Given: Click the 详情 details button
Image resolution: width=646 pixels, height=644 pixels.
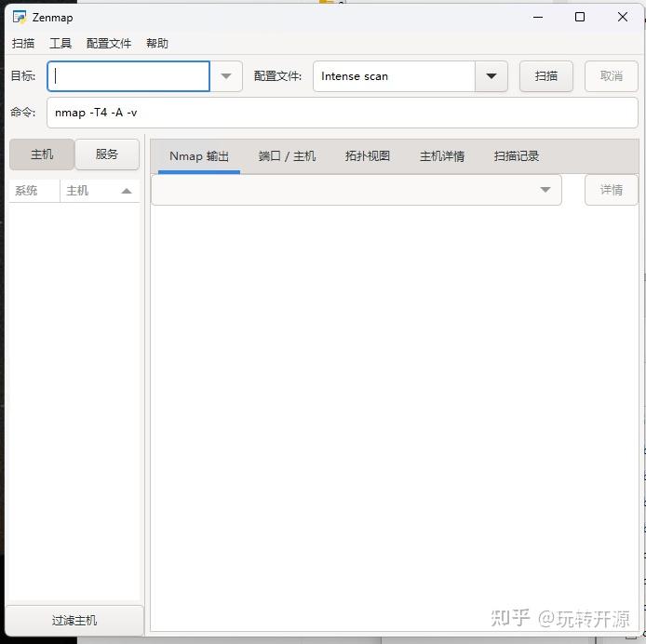Looking at the screenshot, I should [x=611, y=190].
